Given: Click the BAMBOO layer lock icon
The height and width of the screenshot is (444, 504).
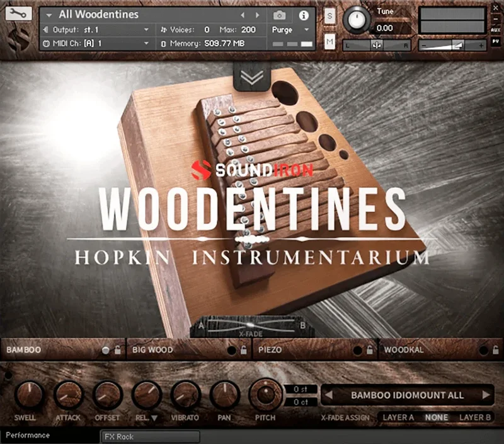Looking at the screenshot, I should 118,350.
